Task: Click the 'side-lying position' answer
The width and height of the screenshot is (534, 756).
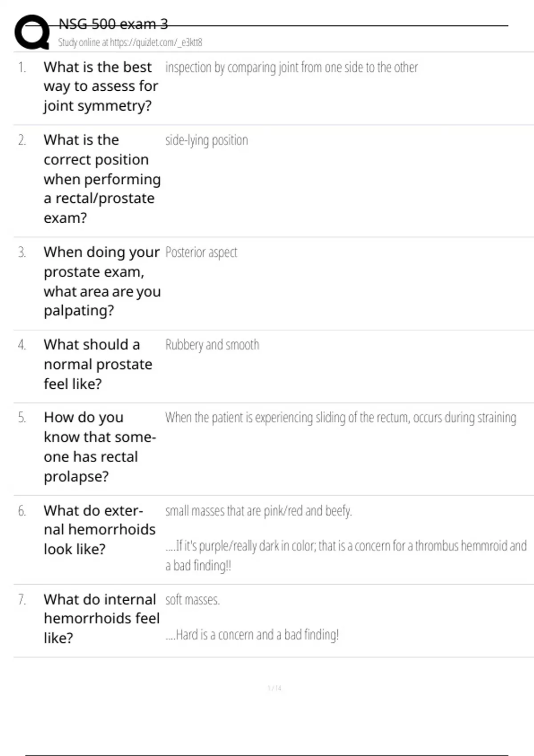Action: coord(206,141)
